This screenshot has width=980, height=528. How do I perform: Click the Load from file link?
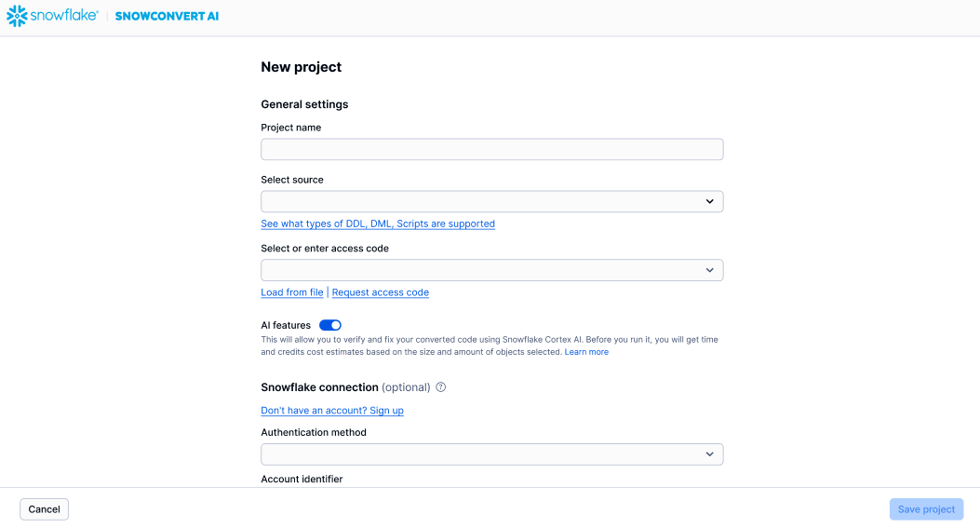click(292, 292)
